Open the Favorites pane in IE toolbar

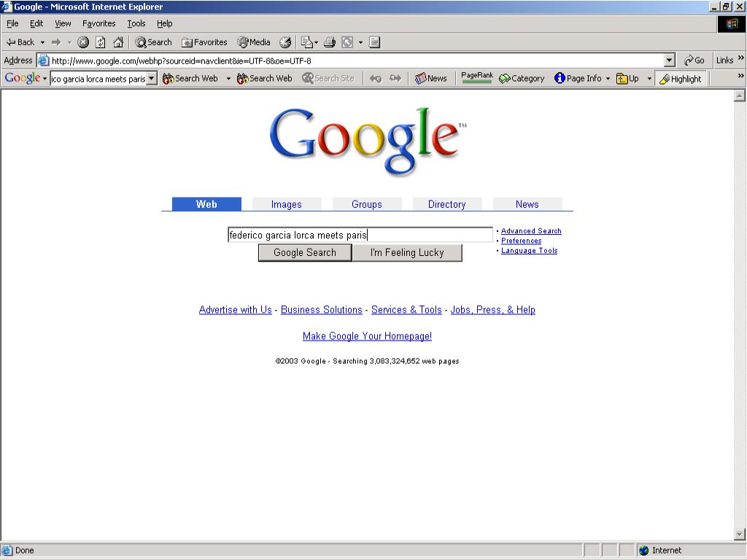(204, 42)
